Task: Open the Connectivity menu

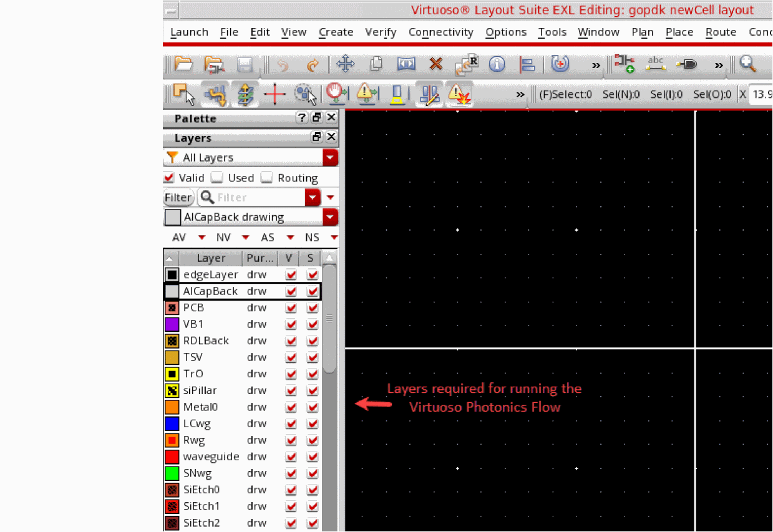Action: 440,32
